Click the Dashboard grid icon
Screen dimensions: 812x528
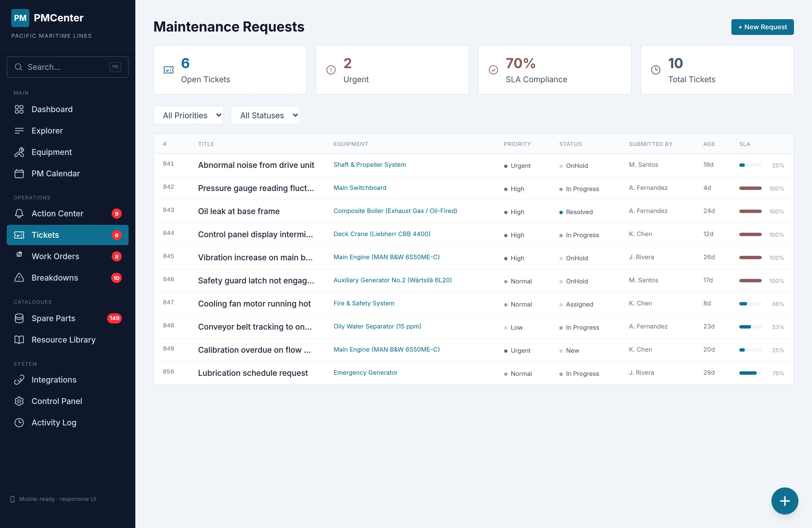19,109
